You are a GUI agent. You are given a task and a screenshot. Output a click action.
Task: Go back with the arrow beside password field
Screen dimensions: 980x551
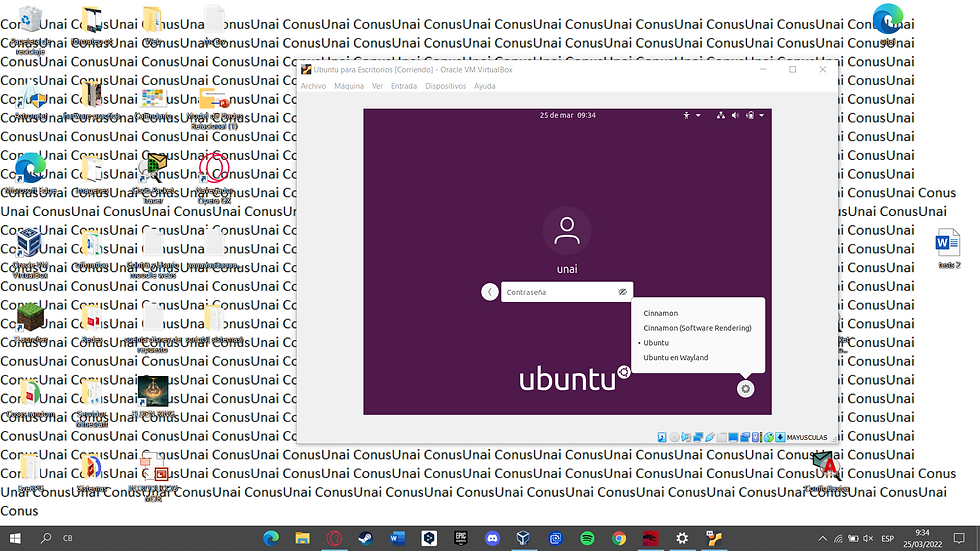coord(489,292)
